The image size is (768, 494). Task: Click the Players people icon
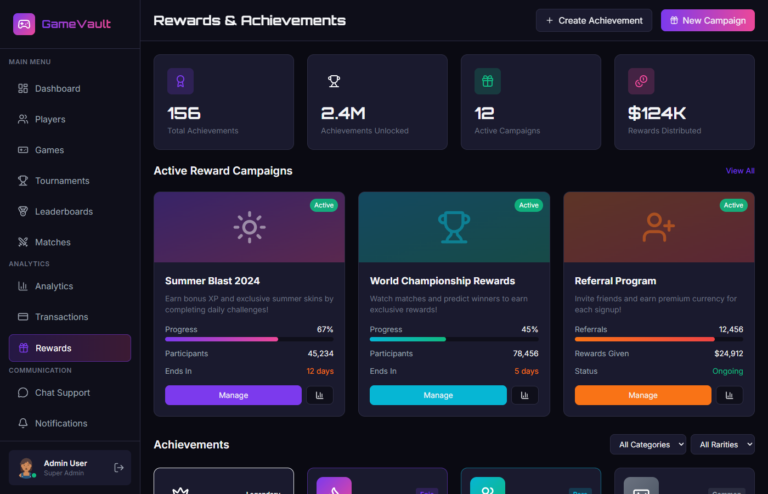23,119
